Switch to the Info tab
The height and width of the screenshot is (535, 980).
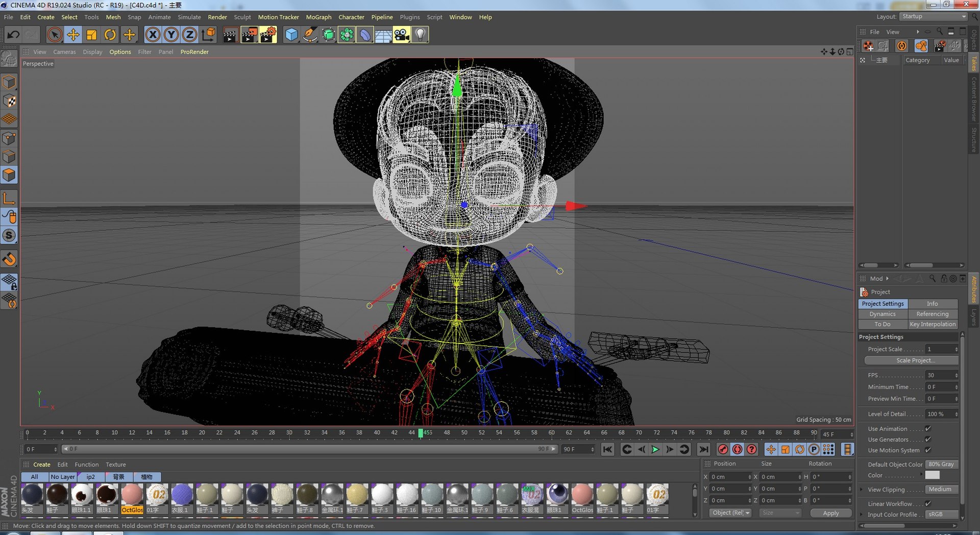coord(933,303)
